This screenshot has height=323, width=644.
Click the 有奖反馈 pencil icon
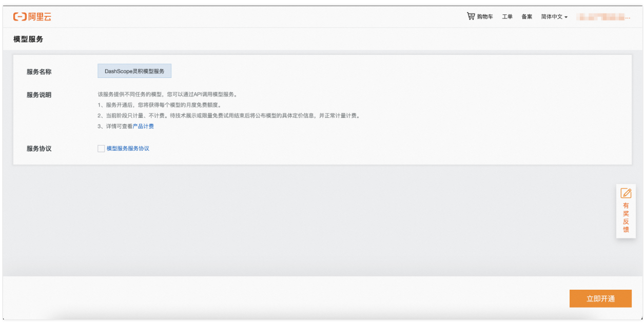coord(626,193)
